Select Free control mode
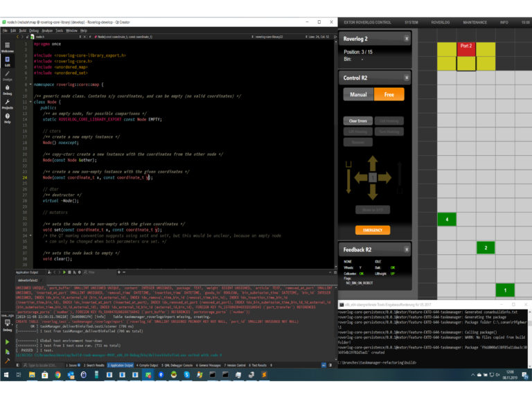 pyautogui.click(x=389, y=94)
